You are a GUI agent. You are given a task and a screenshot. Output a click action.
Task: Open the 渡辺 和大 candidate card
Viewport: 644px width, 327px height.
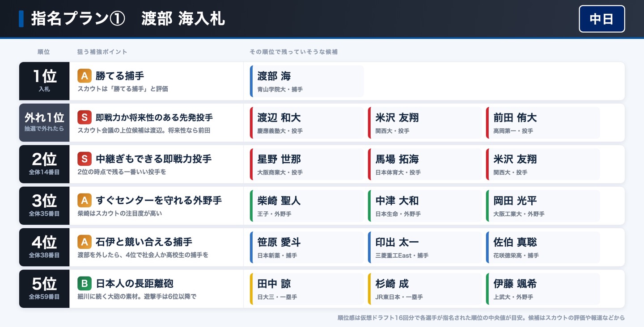307,123
